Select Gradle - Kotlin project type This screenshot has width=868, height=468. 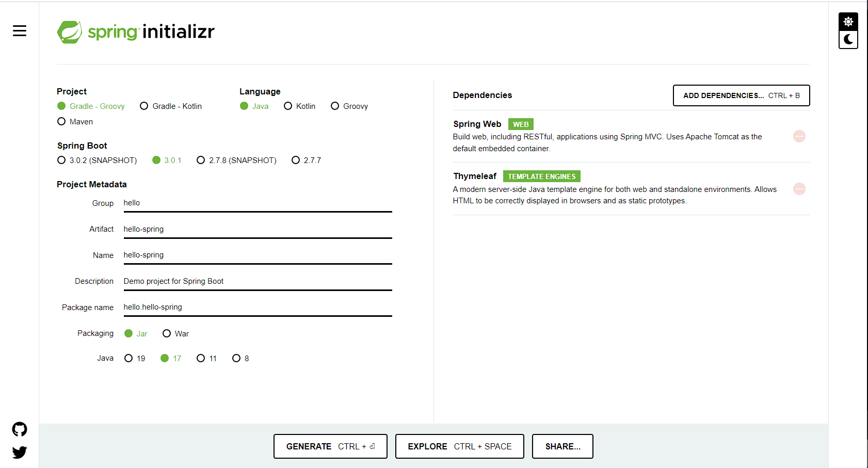tap(171, 106)
